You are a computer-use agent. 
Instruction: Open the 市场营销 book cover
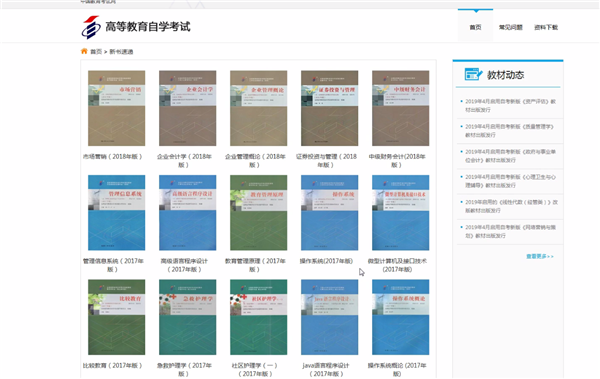coord(116,108)
